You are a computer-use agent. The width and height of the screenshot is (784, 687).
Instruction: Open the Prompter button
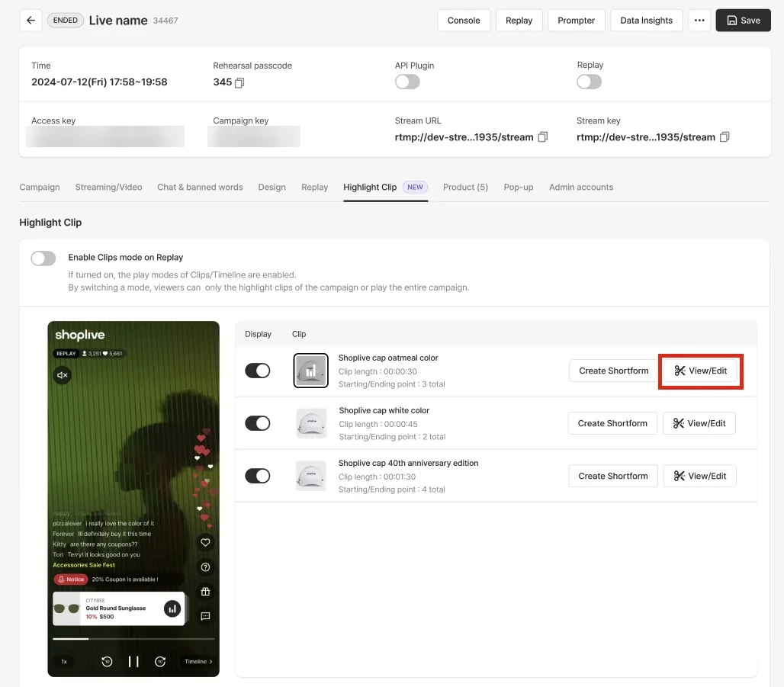tap(576, 21)
